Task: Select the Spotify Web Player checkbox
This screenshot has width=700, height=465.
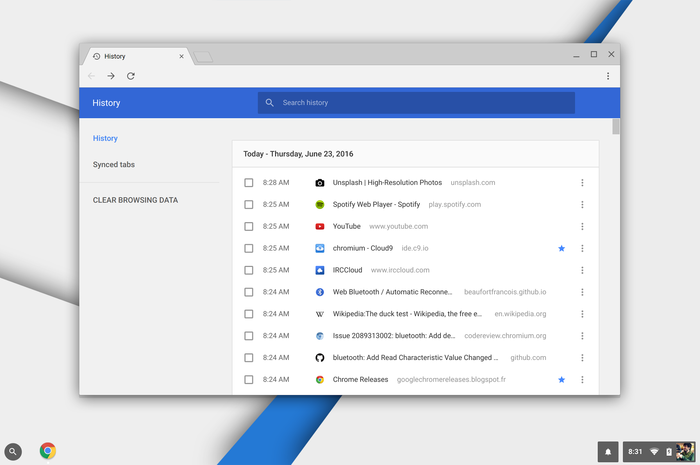Action: point(249,204)
